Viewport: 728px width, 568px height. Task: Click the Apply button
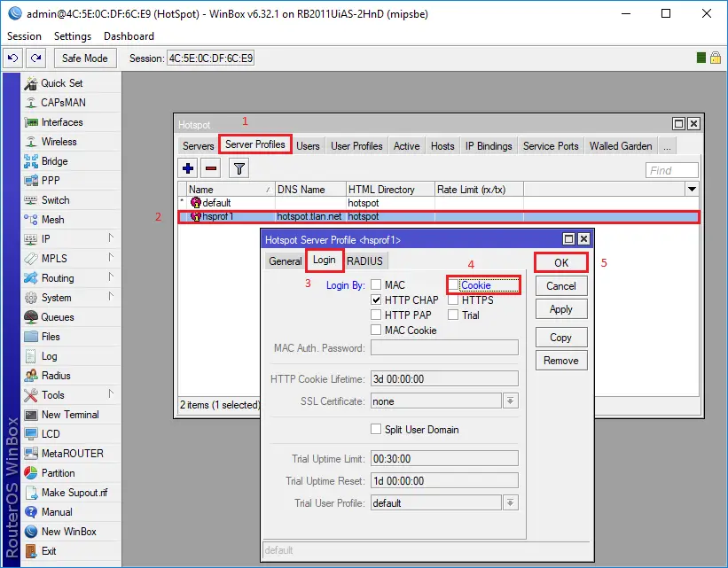(x=561, y=309)
